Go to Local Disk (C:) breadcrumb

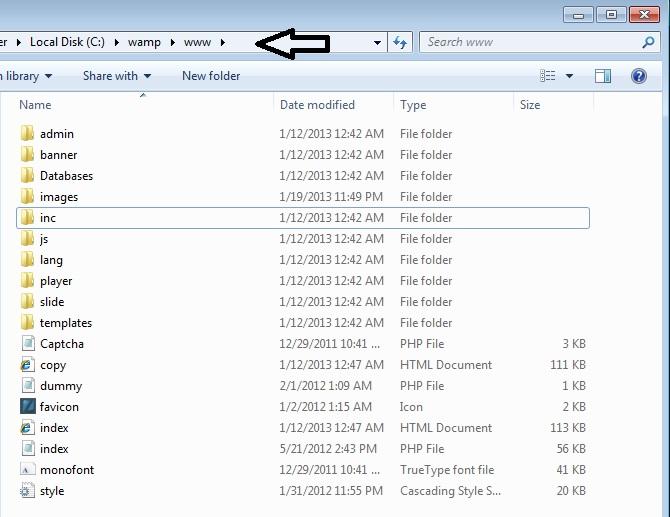(x=67, y=42)
